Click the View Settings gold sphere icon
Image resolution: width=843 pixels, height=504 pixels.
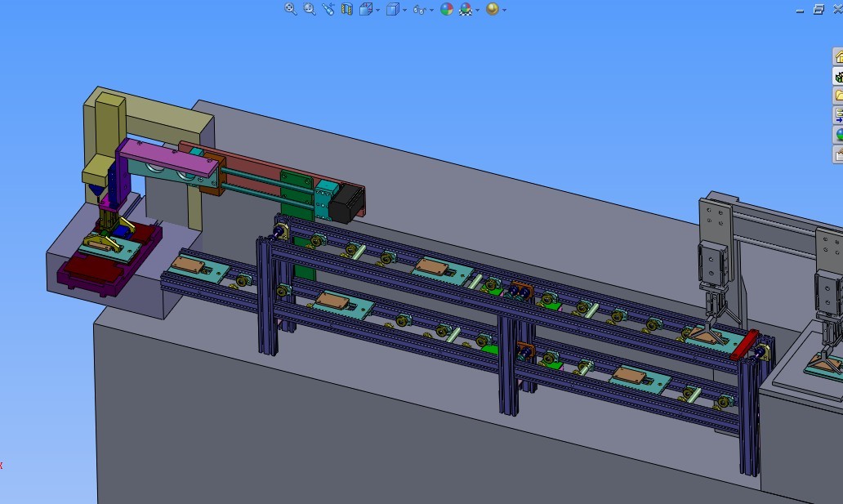click(x=492, y=9)
